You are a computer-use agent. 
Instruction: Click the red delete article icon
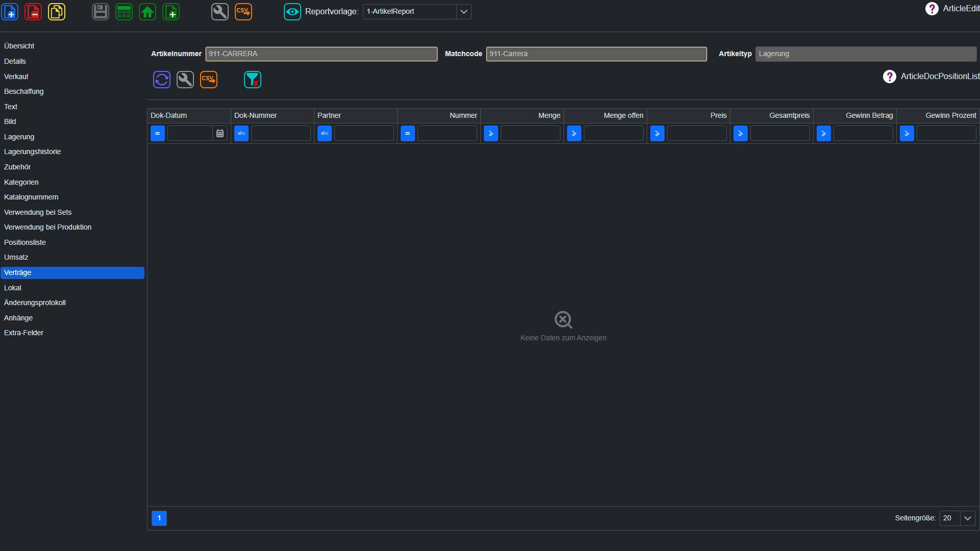[x=33, y=11]
